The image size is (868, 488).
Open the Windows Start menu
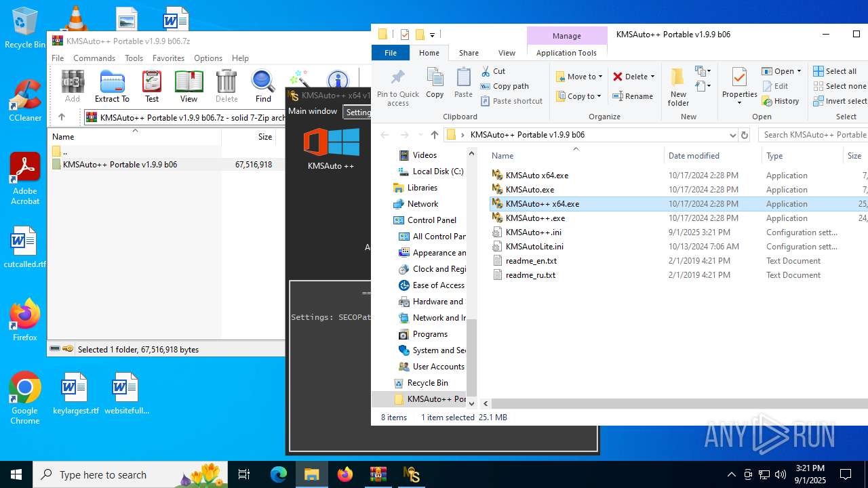(16, 474)
